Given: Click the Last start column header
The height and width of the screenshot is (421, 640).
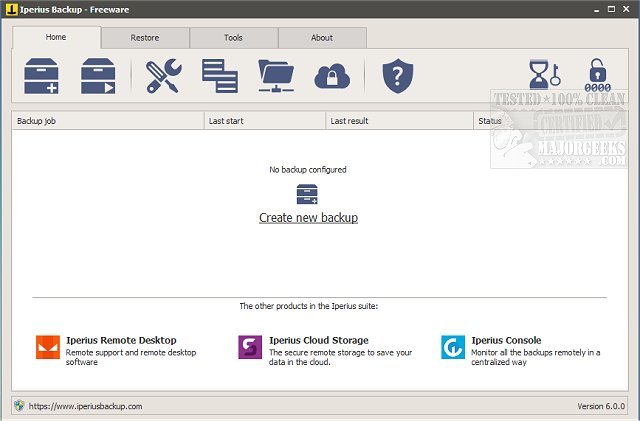Looking at the screenshot, I should [264, 121].
